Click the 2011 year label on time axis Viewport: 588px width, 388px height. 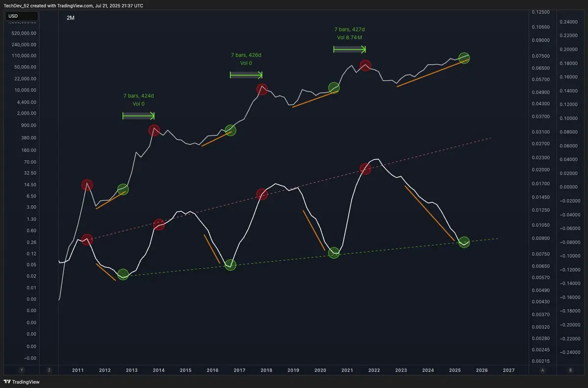(x=78, y=370)
